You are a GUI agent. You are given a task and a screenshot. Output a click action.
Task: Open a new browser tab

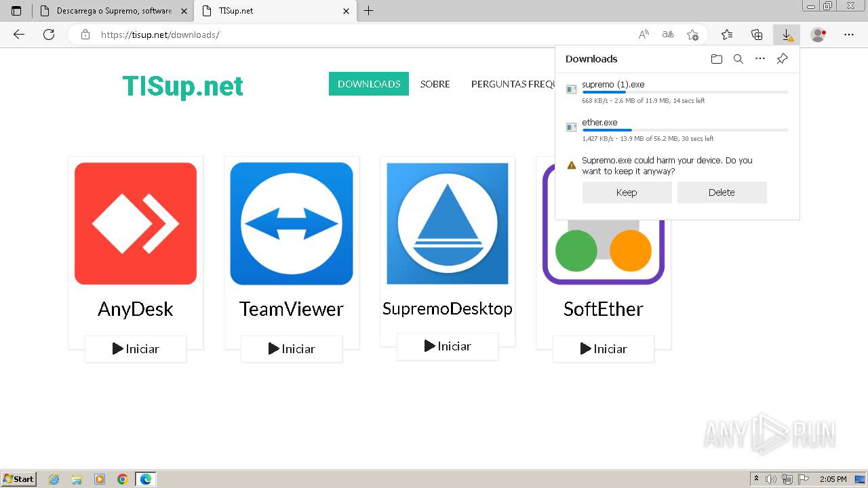369,11
